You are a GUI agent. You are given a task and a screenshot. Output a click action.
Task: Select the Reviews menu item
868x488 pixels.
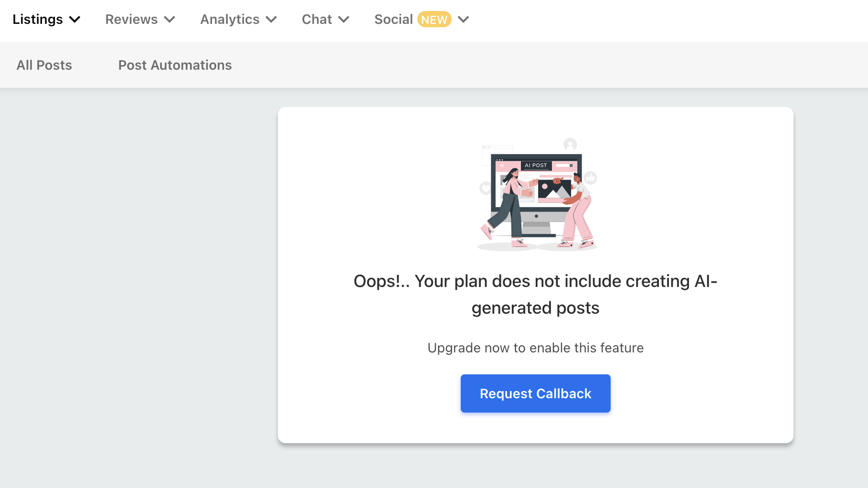pyautogui.click(x=131, y=20)
